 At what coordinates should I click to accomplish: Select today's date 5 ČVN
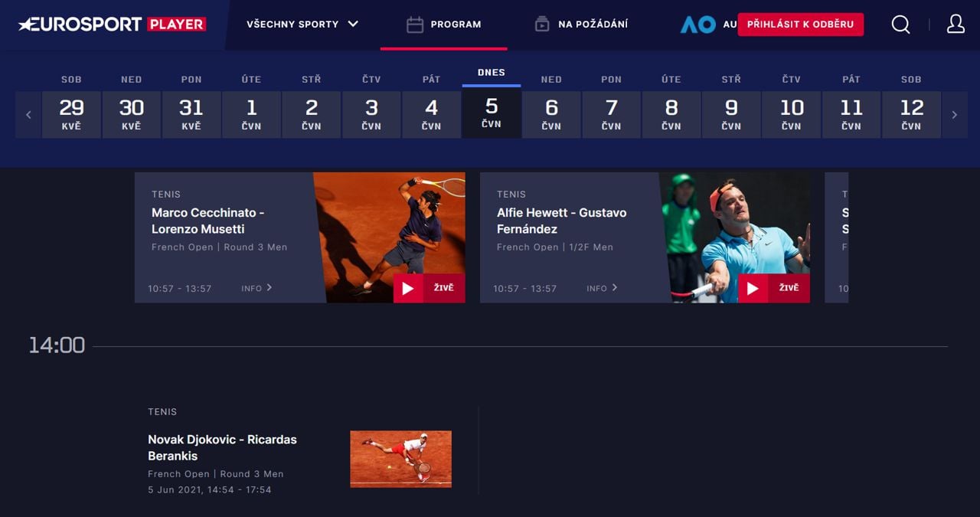[492, 112]
